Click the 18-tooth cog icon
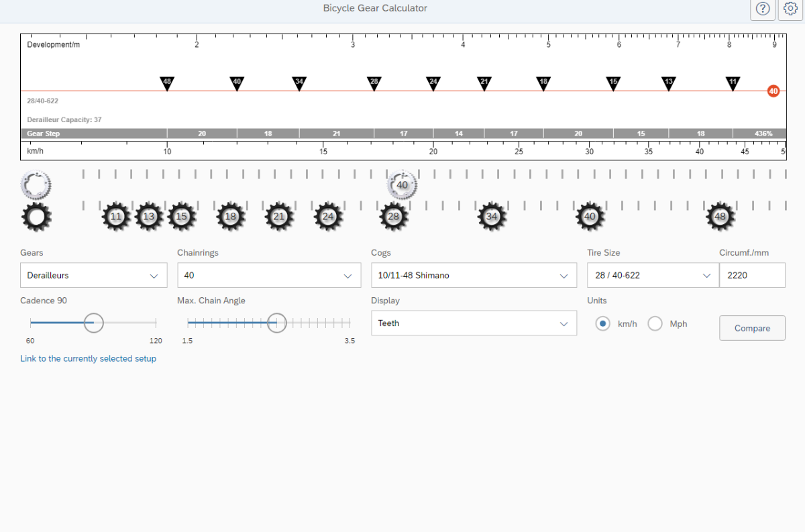805x532 pixels. pyautogui.click(x=230, y=217)
